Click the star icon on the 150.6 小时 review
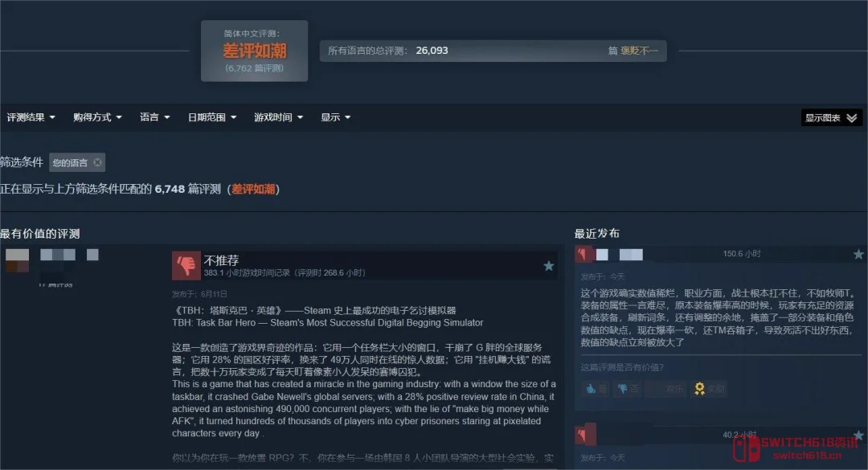Viewport: 868px width, 470px height. coord(858,254)
